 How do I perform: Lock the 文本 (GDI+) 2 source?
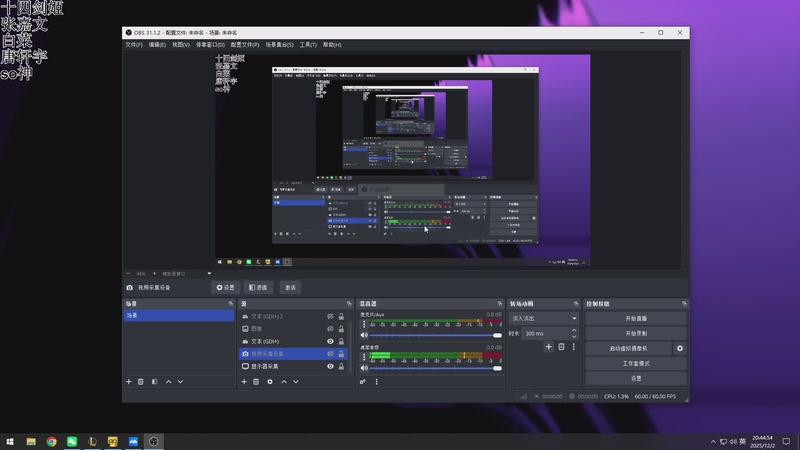pos(341,316)
